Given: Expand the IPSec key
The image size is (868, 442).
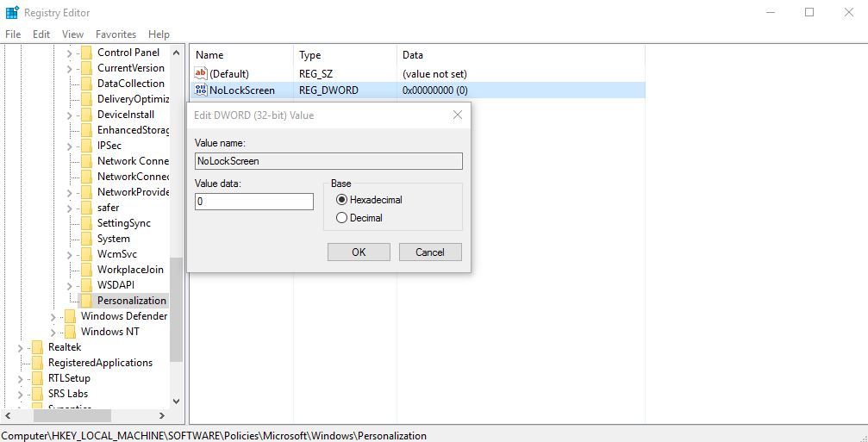Looking at the screenshot, I should coord(69,146).
